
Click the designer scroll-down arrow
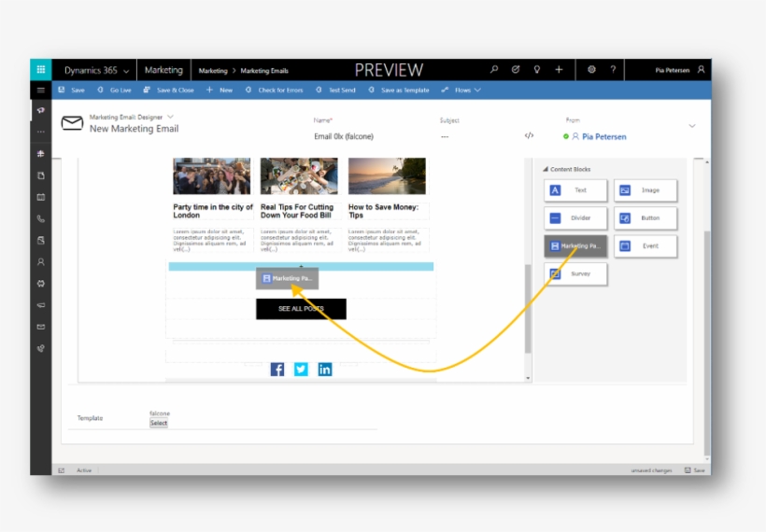[x=528, y=378]
